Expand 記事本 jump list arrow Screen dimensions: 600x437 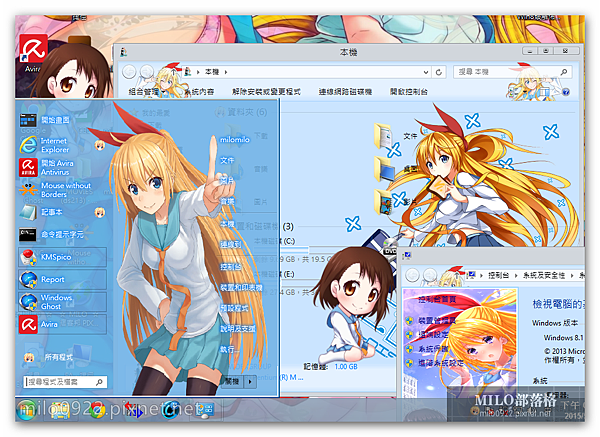click(100, 212)
